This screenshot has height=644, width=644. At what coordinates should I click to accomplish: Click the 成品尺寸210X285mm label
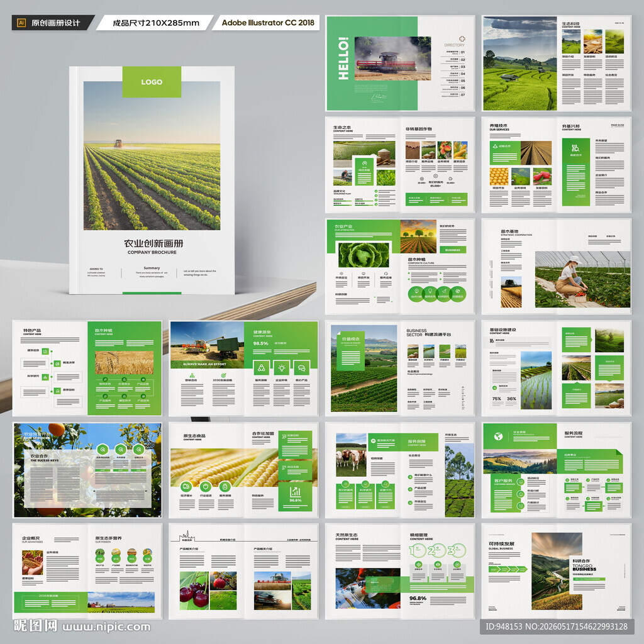point(156,23)
